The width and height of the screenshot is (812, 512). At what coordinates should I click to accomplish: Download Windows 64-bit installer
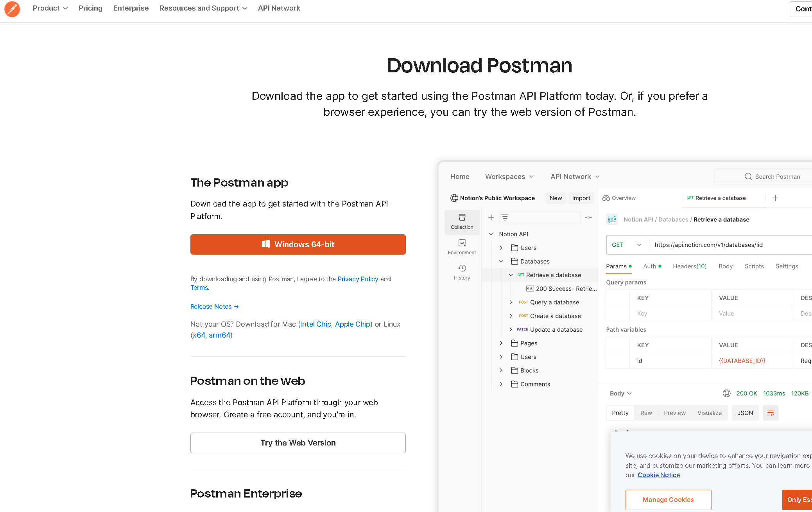(298, 244)
